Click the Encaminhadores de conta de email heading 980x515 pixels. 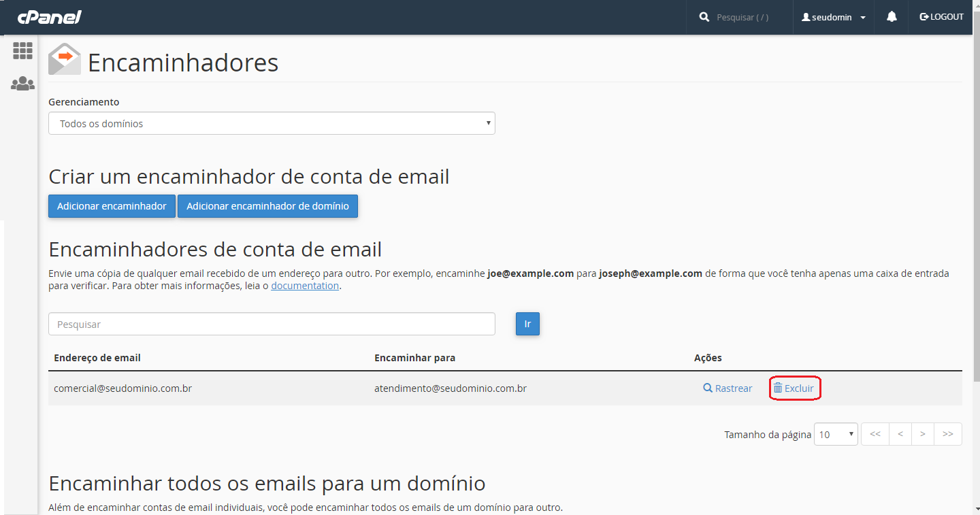[x=215, y=249]
